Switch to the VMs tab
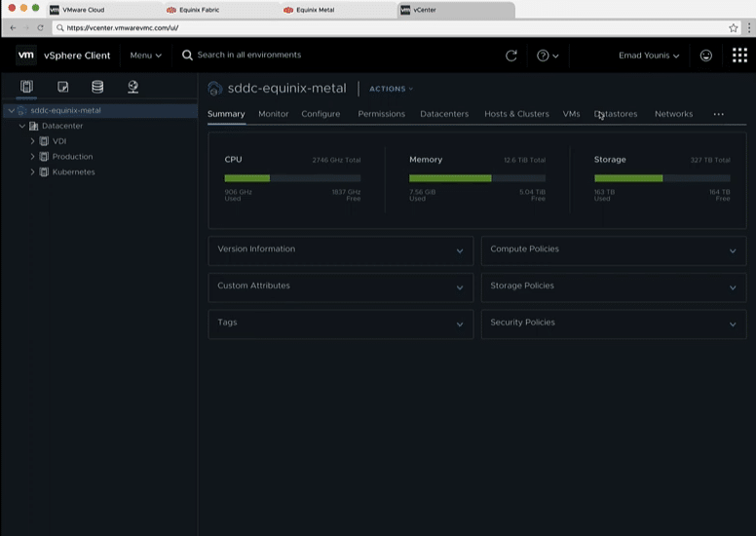 click(571, 114)
